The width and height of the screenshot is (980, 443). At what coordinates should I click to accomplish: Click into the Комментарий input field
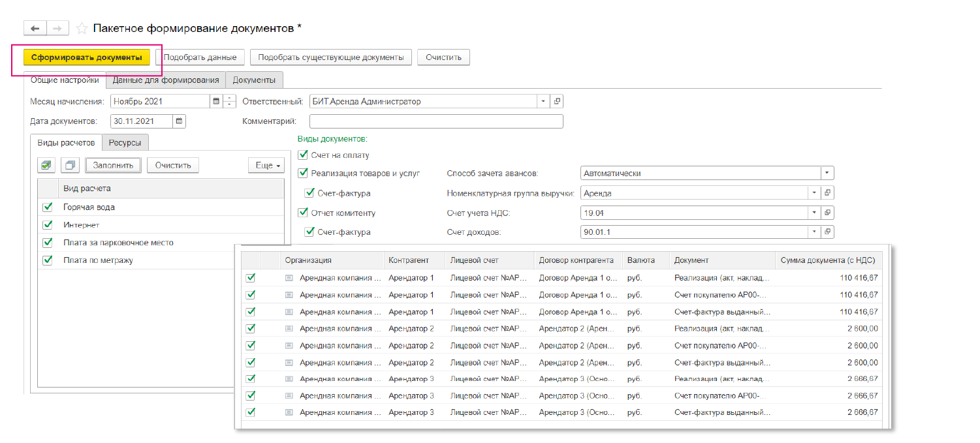(x=435, y=121)
